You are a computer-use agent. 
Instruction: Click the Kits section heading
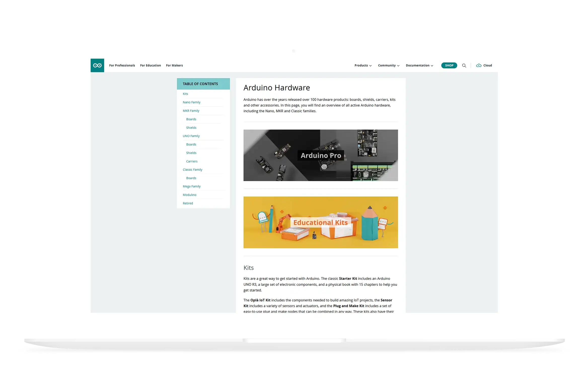tap(248, 268)
